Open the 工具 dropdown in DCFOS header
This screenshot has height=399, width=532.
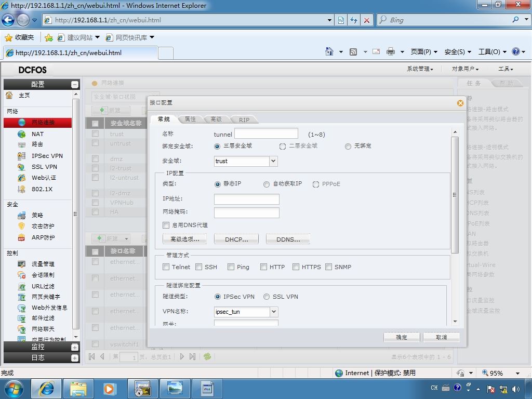(506, 69)
